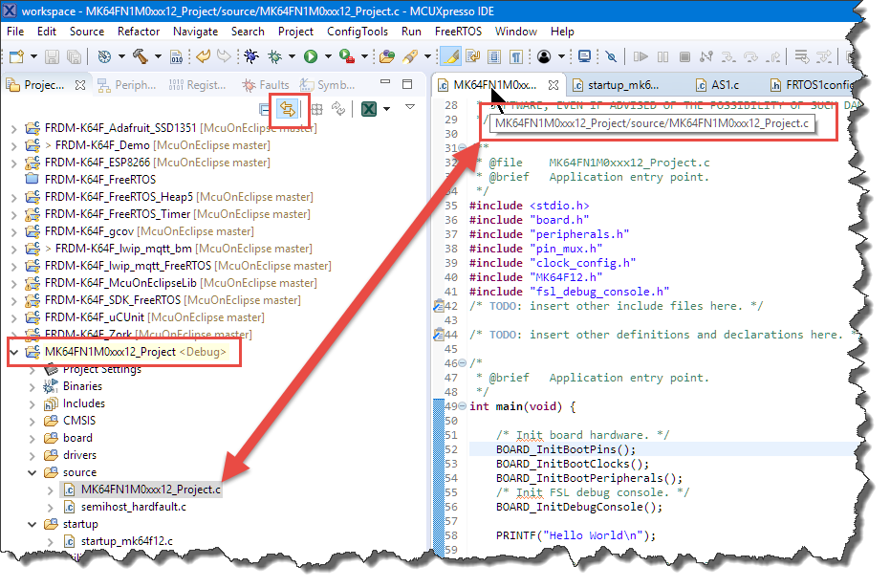Click the green Run button icon
This screenshot has width=890, height=588.
point(311,57)
